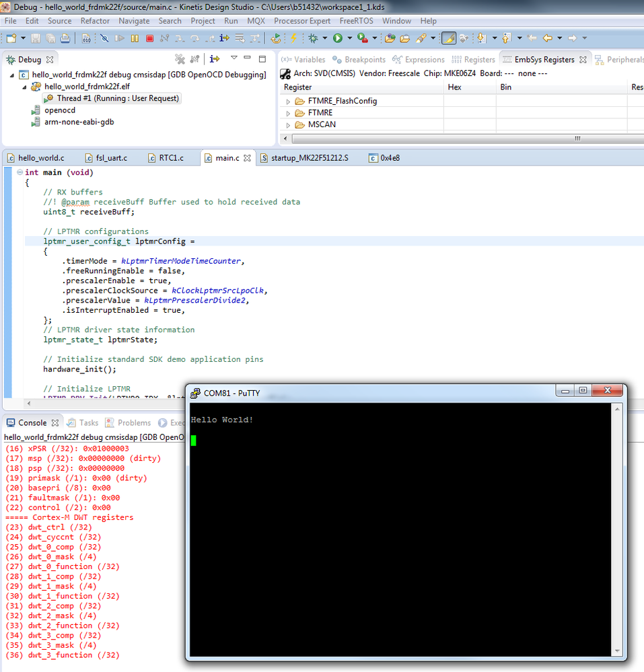The height and width of the screenshot is (672, 644).
Task: Click the Step Over icon
Action: coord(194,38)
